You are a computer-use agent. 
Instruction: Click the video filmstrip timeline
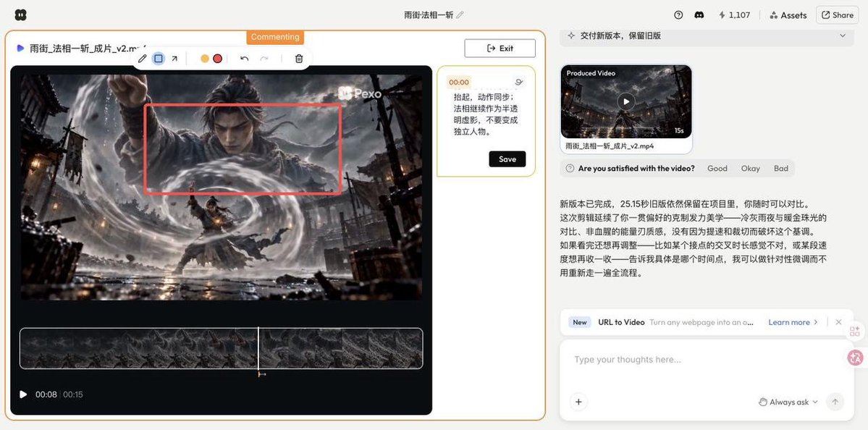(221, 348)
